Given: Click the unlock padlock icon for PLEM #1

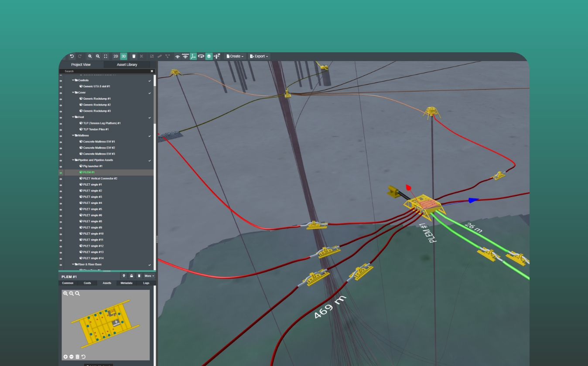Looking at the screenshot, I should [x=131, y=276].
